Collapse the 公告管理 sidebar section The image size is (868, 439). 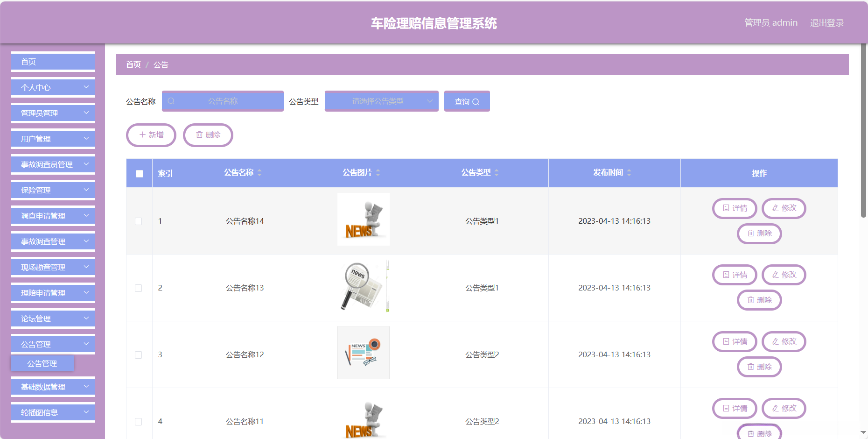52,344
